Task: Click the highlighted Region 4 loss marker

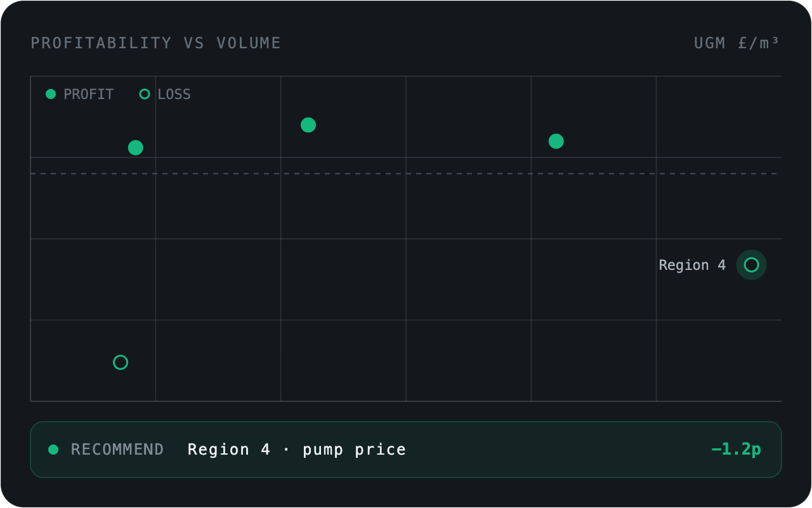Action: click(x=751, y=265)
